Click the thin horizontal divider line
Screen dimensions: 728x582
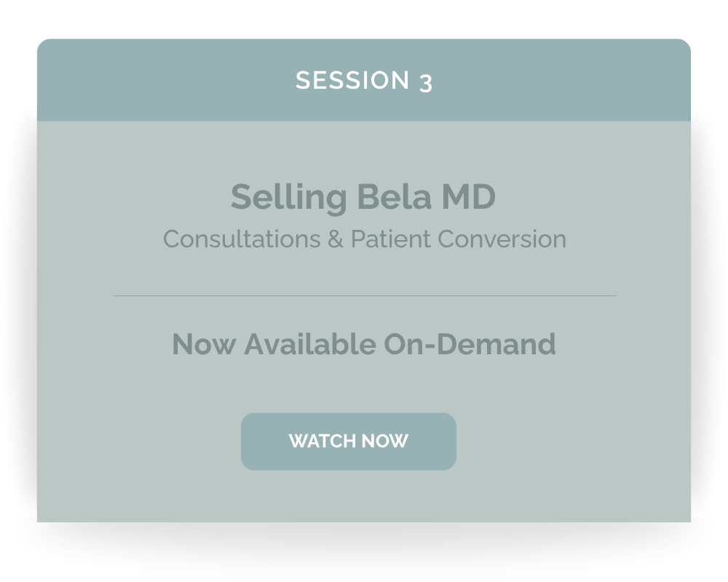tap(365, 295)
